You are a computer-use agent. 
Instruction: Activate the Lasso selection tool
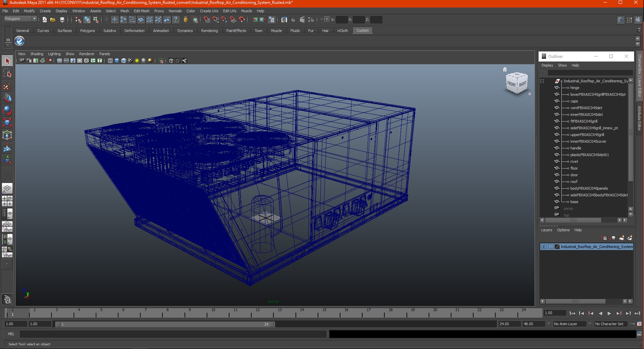click(7, 73)
